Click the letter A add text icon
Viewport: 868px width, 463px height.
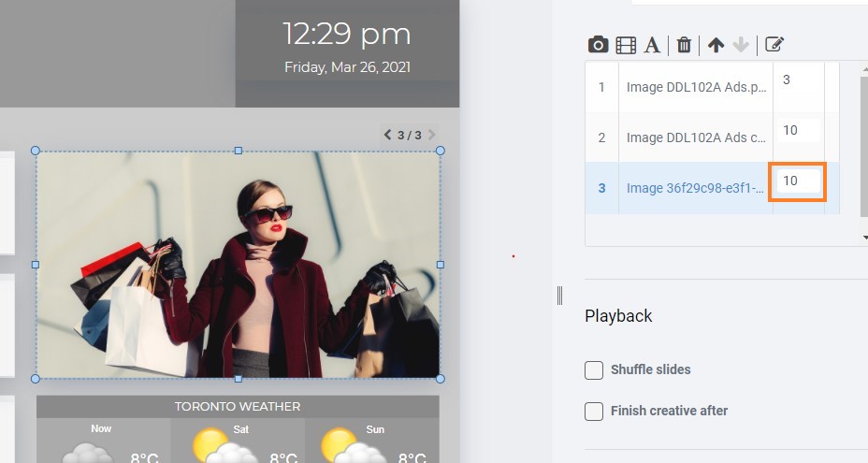coord(652,45)
